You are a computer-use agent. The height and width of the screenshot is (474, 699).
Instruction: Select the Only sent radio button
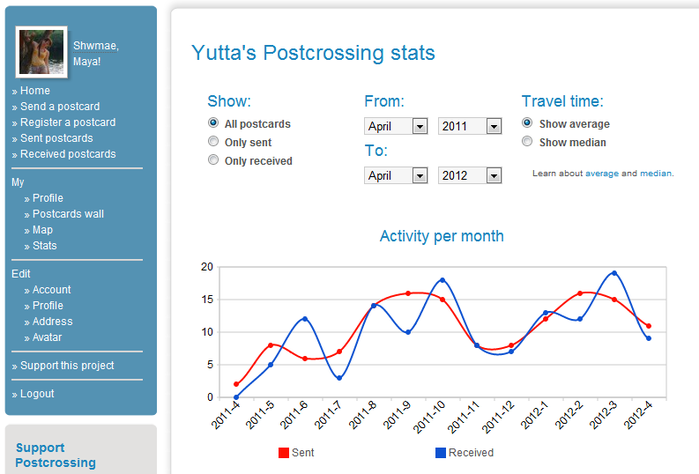tap(214, 141)
